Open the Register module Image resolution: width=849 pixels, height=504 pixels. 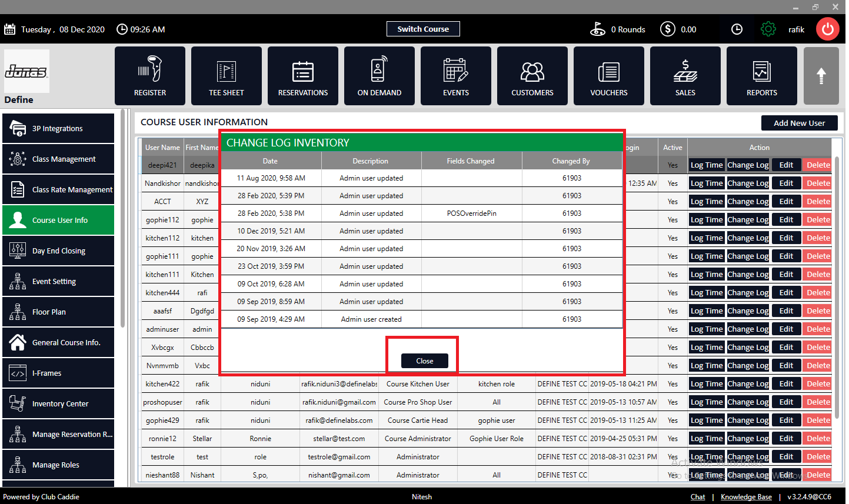[x=150, y=76]
